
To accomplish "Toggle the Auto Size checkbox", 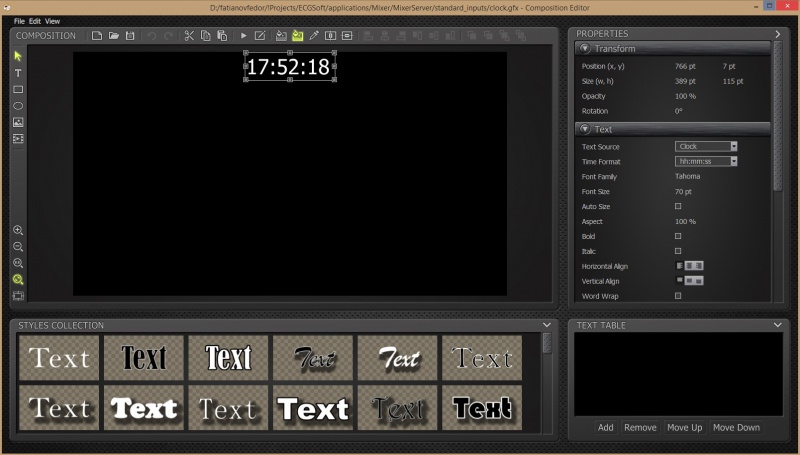I will point(678,206).
